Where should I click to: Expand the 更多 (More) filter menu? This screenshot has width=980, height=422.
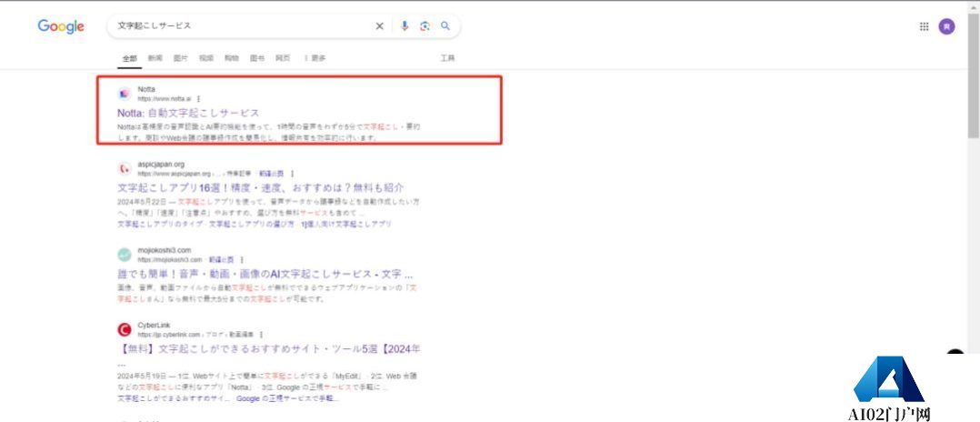click(315, 58)
